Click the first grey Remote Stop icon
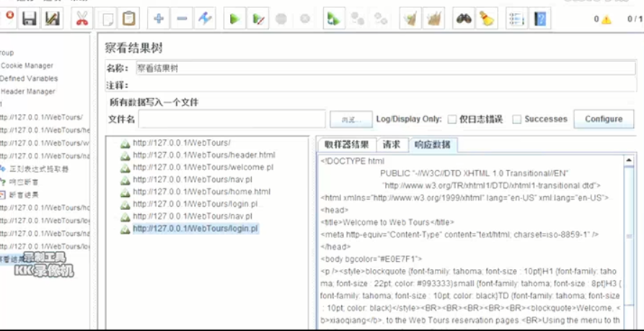Screen dimensions: 644x331 click(x=357, y=19)
